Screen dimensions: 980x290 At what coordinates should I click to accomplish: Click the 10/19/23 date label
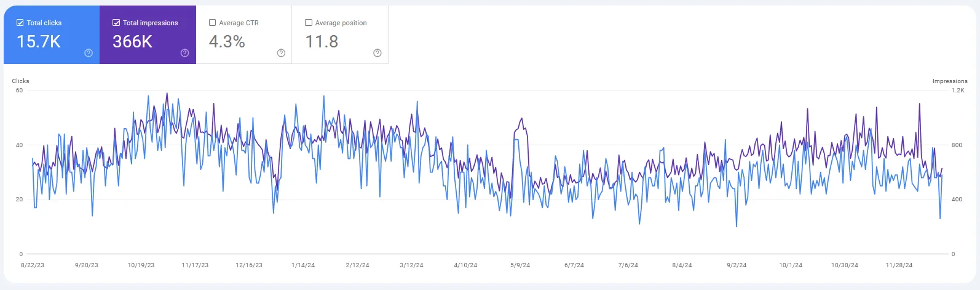coord(141,265)
